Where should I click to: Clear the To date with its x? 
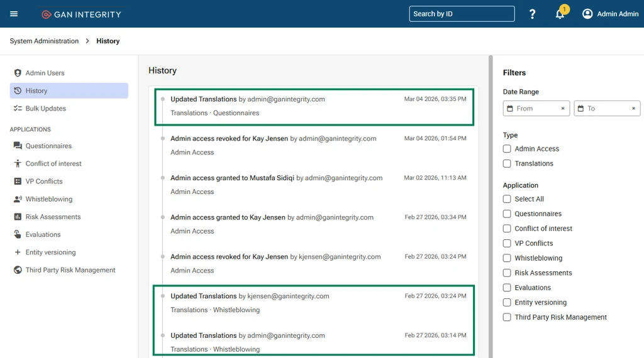pyautogui.click(x=634, y=108)
